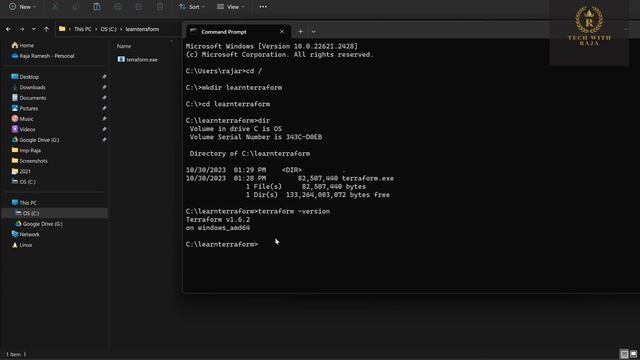This screenshot has height=360, width=640.
Task: Add a new terminal tab
Action: coord(300,31)
